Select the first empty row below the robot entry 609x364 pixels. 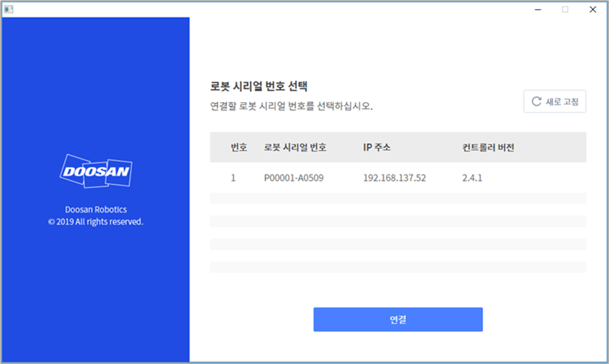click(x=397, y=198)
